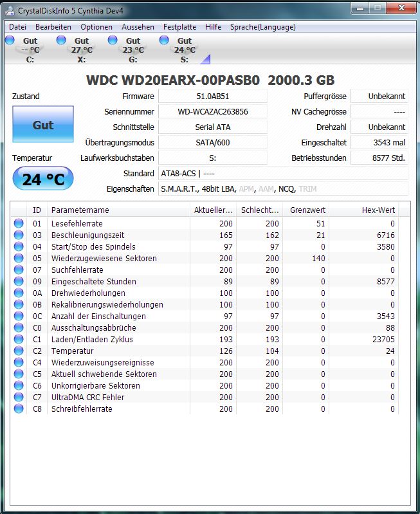Image resolution: width=420 pixels, height=514 pixels.
Task: Select the Beschleunigungszeit parameter name
Action: [88, 235]
